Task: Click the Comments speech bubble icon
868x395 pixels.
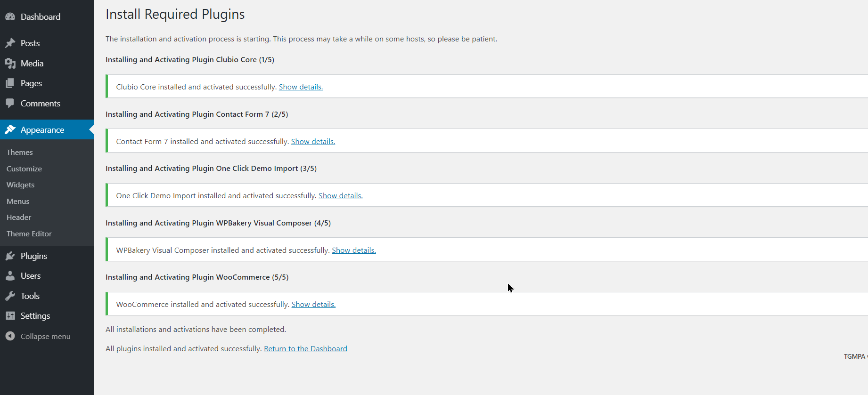Action: click(x=10, y=104)
